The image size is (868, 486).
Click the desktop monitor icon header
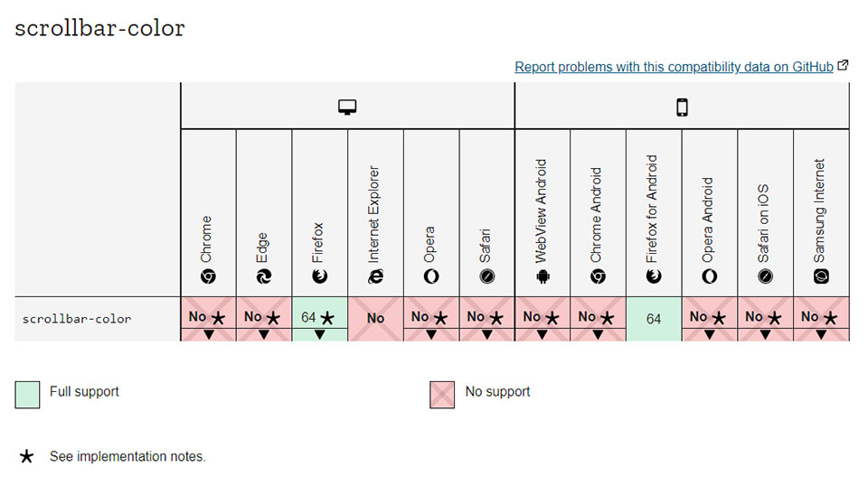347,107
